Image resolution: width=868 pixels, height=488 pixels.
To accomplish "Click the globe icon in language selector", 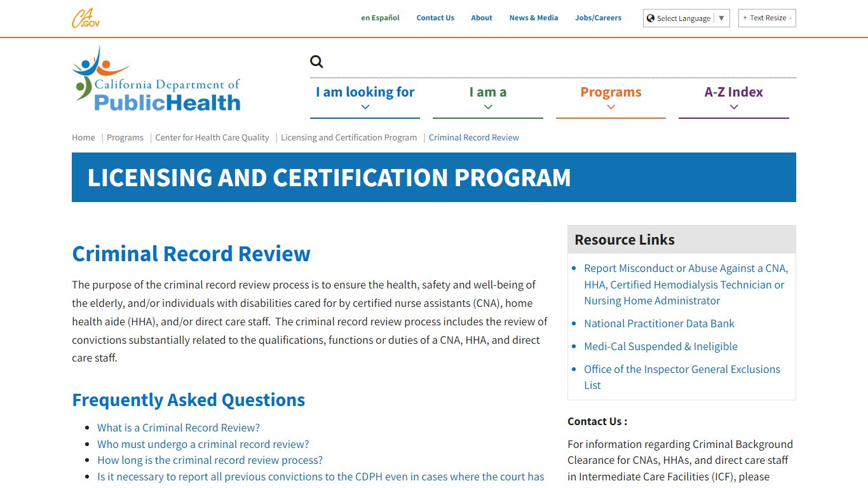I will tap(651, 18).
